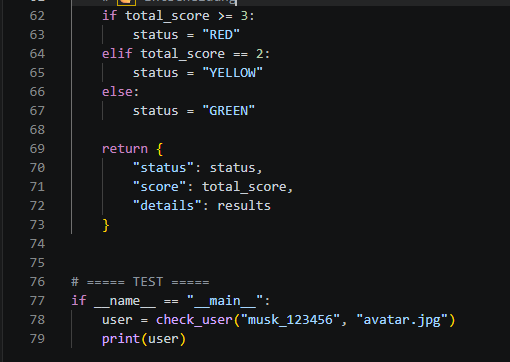510x362 pixels.
Task: Click the "status" dictionary key on line 70
Action: [x=163, y=168]
